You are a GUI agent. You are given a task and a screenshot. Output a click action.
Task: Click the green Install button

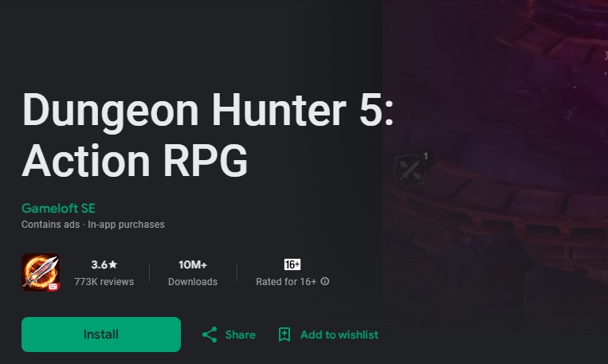point(101,335)
